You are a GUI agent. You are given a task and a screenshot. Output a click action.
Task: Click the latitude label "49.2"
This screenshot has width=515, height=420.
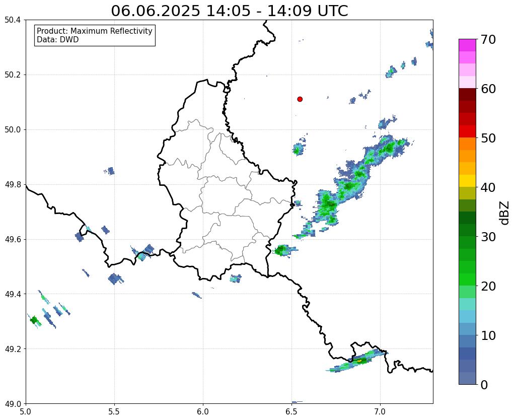coord(13,348)
